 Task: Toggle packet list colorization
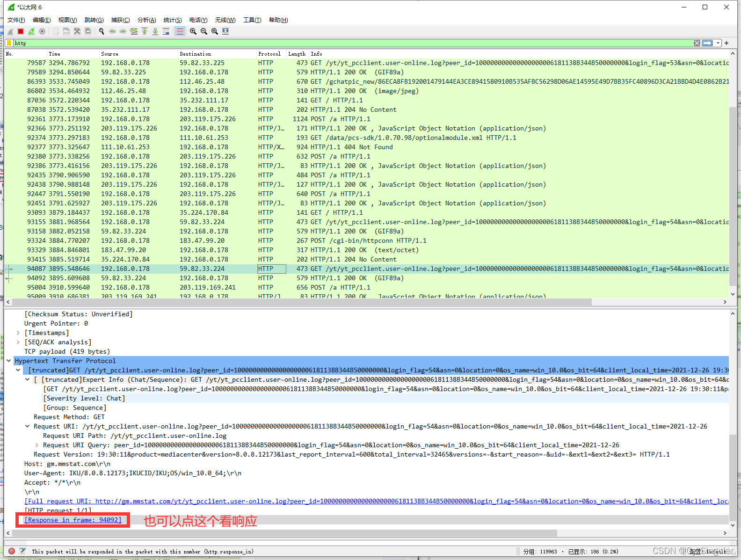click(x=180, y=31)
